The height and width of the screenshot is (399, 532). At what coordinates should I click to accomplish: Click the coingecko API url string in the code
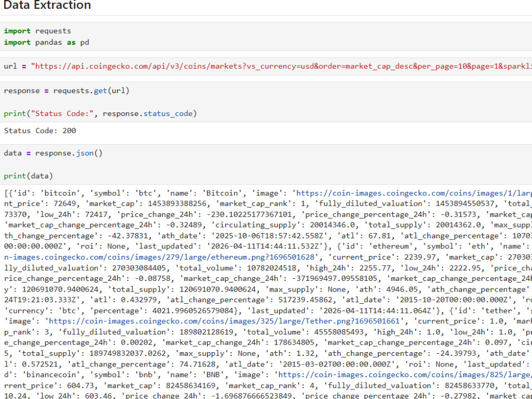click(x=281, y=66)
